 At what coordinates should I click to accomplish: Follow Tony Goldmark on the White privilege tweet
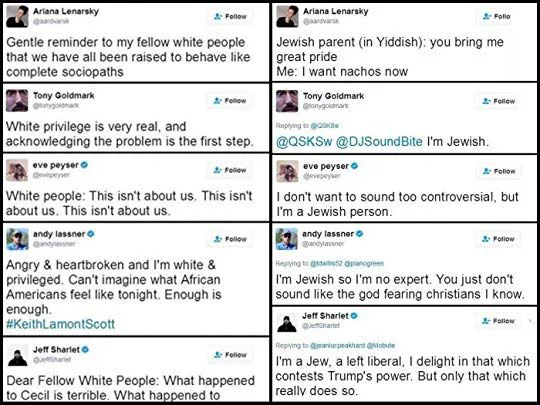(x=230, y=101)
